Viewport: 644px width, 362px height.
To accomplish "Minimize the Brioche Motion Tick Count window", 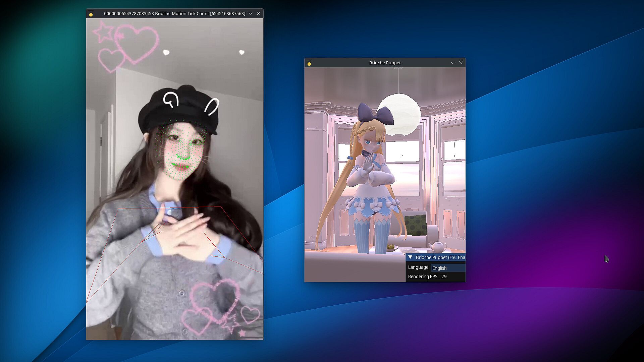I will pyautogui.click(x=251, y=13).
